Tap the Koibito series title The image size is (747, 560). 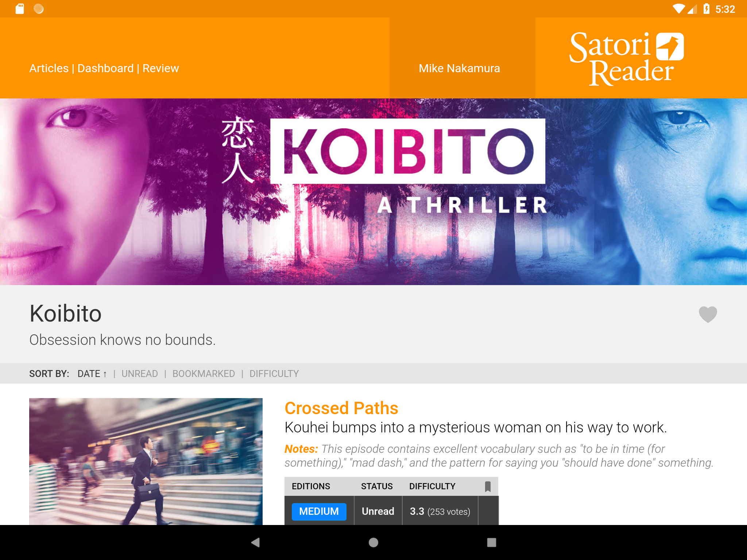pyautogui.click(x=66, y=314)
